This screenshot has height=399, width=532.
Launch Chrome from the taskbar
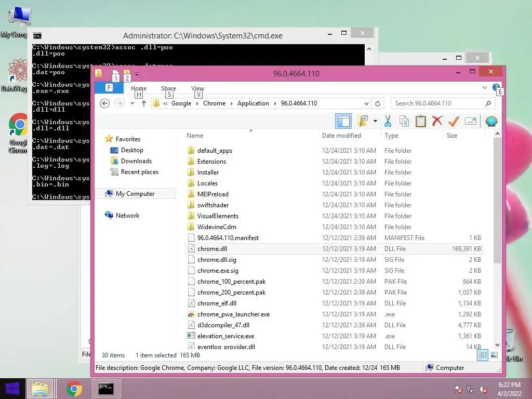click(74, 389)
